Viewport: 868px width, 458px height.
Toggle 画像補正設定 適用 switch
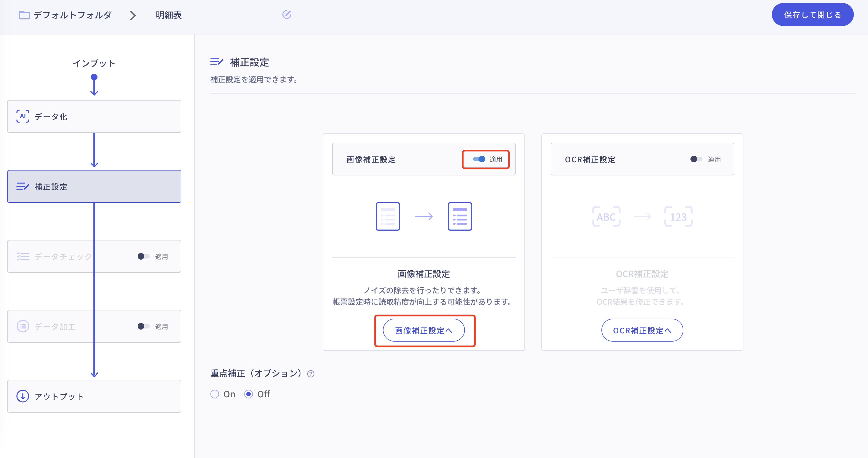point(479,159)
